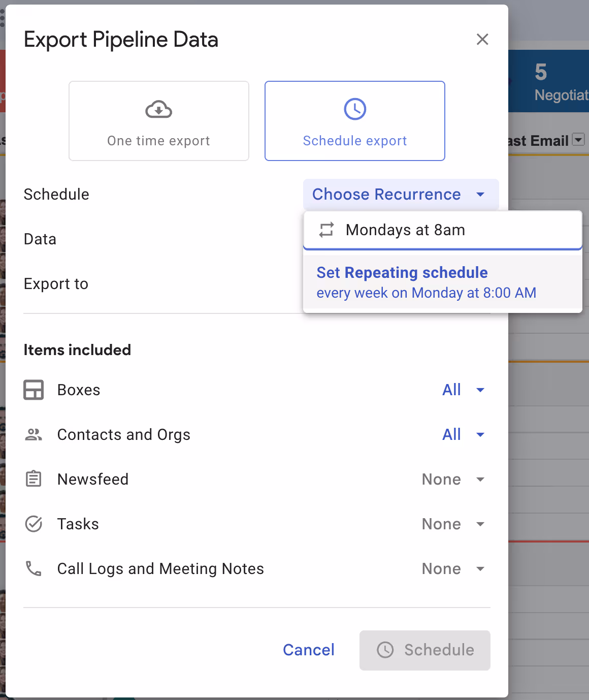Image resolution: width=589 pixels, height=700 pixels.
Task: Select the Schedule export option
Action: (x=355, y=121)
